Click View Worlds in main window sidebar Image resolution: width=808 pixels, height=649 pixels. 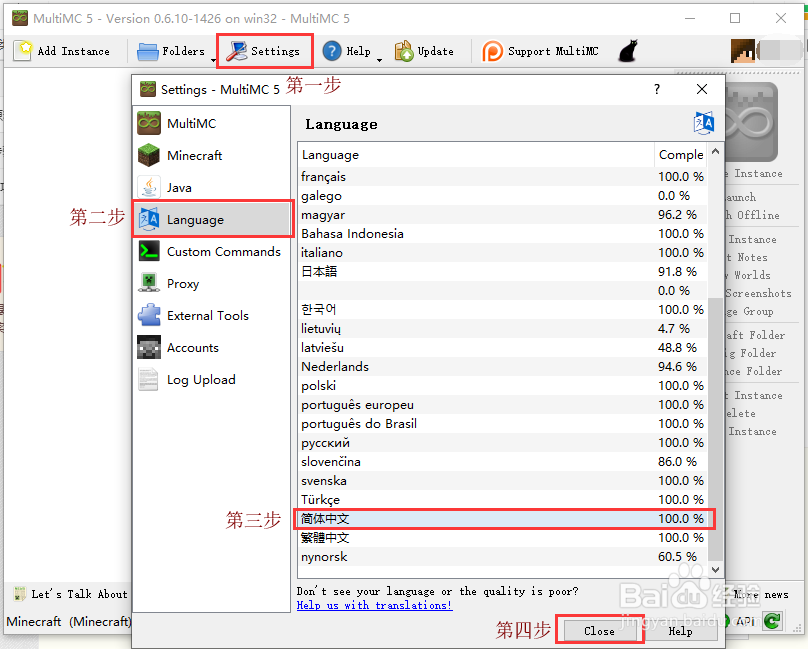point(748,275)
